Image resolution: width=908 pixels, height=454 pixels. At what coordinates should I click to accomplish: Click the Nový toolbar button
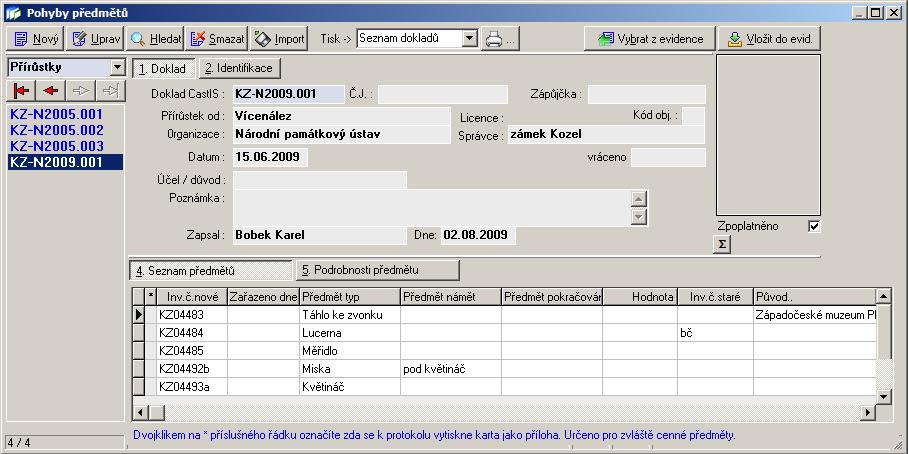click(x=36, y=39)
